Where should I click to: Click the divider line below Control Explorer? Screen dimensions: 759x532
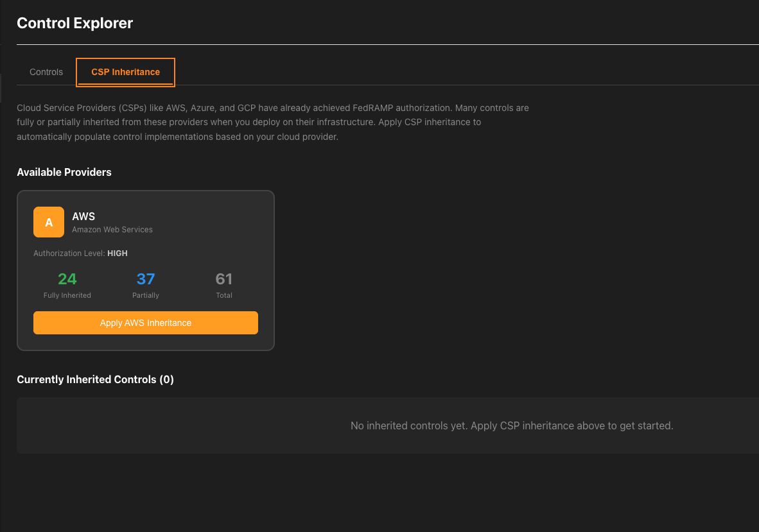(385, 45)
